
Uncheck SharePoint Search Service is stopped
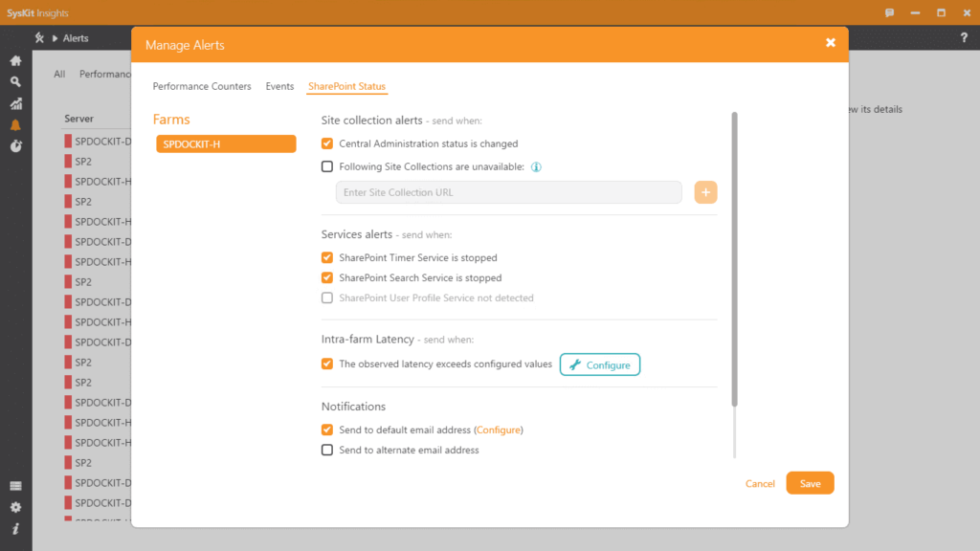[327, 277]
